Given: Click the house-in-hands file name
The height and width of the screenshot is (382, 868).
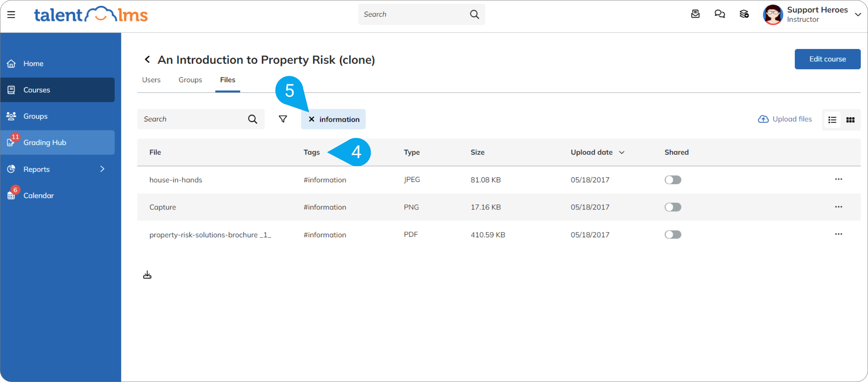Looking at the screenshot, I should tap(176, 180).
